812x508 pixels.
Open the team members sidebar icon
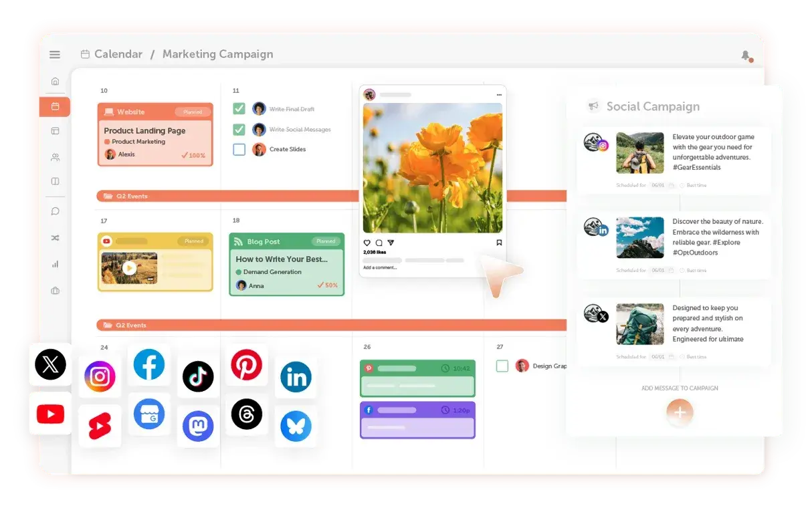pyautogui.click(x=55, y=157)
